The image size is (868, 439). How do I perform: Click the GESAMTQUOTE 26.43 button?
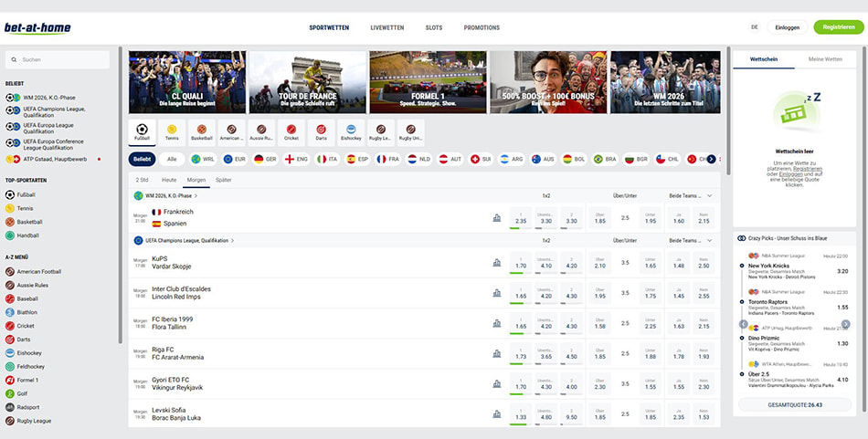pyautogui.click(x=795, y=404)
